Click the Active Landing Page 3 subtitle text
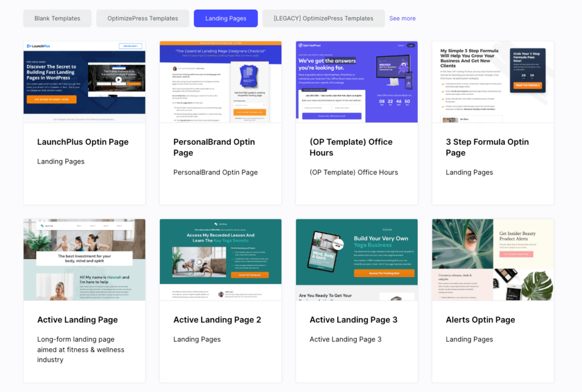 click(346, 339)
